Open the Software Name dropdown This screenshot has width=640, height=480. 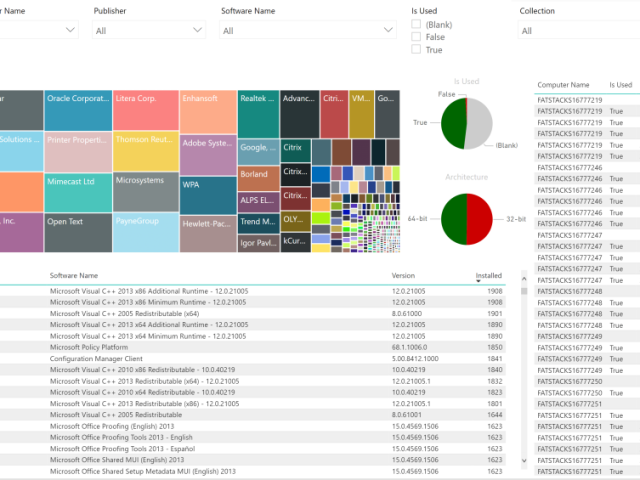coord(308,31)
